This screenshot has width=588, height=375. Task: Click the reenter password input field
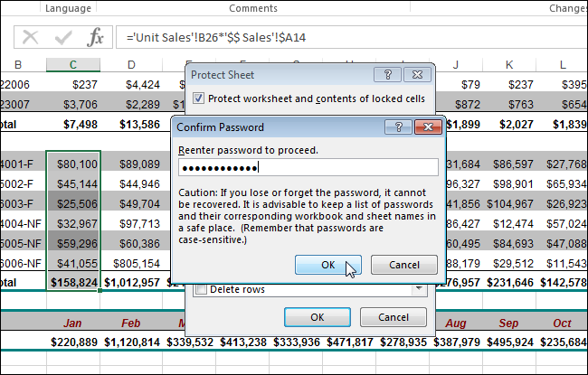308,167
